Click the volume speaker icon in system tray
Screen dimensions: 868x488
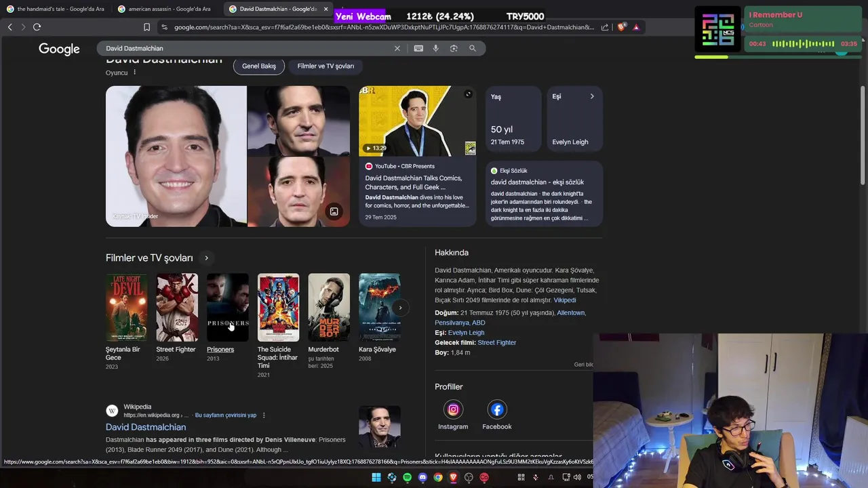click(577, 477)
